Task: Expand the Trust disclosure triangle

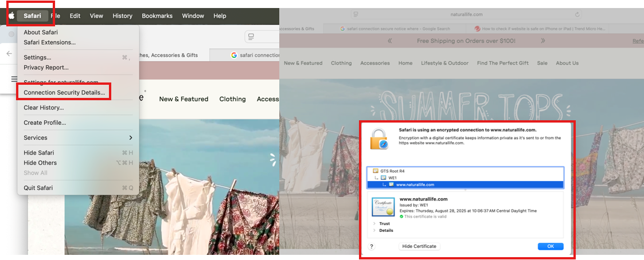Action: [374, 223]
